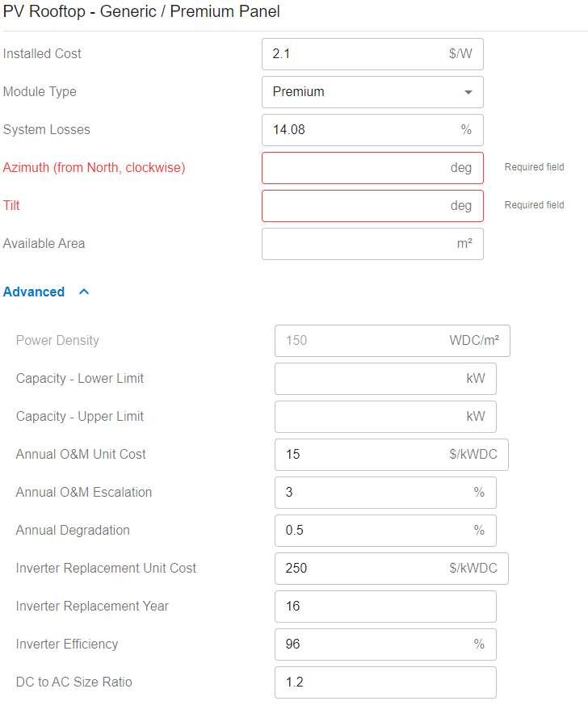Collapse the Advanced section chevron
Viewport: 588px width, 718px height.
(x=84, y=292)
